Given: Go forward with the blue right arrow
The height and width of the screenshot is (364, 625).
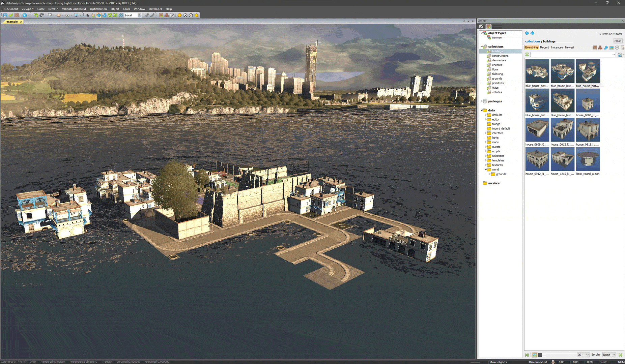Looking at the screenshot, I should (x=533, y=33).
